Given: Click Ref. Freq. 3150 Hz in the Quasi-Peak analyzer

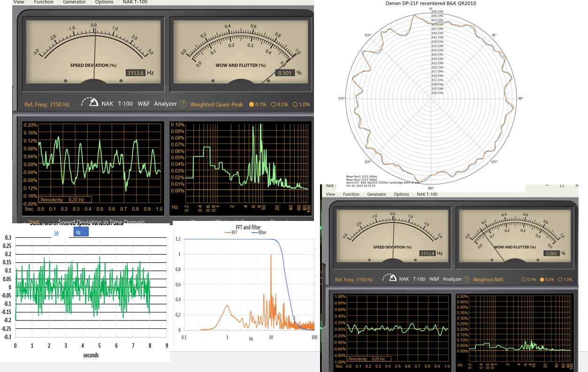Looking at the screenshot, I should (47, 105).
